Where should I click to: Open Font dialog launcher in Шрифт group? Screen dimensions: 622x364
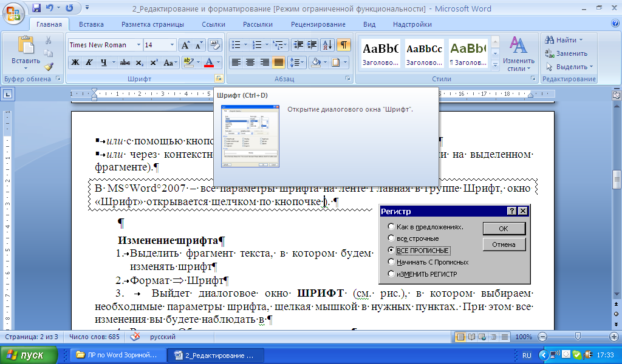click(x=219, y=78)
